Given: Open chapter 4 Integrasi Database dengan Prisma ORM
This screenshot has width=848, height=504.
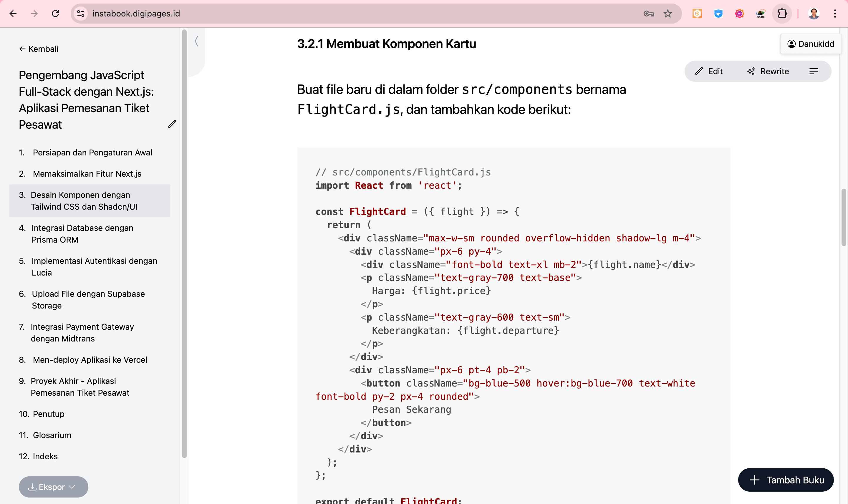Looking at the screenshot, I should [x=82, y=234].
